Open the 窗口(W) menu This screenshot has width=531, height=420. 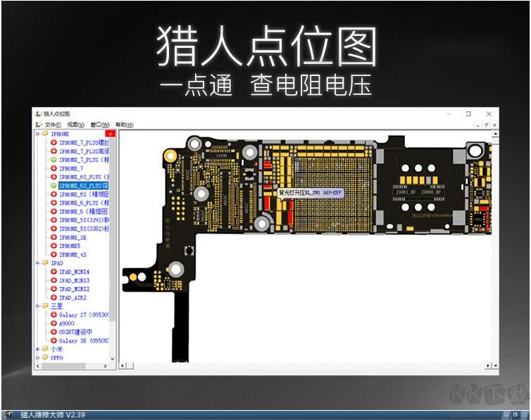pyautogui.click(x=99, y=125)
